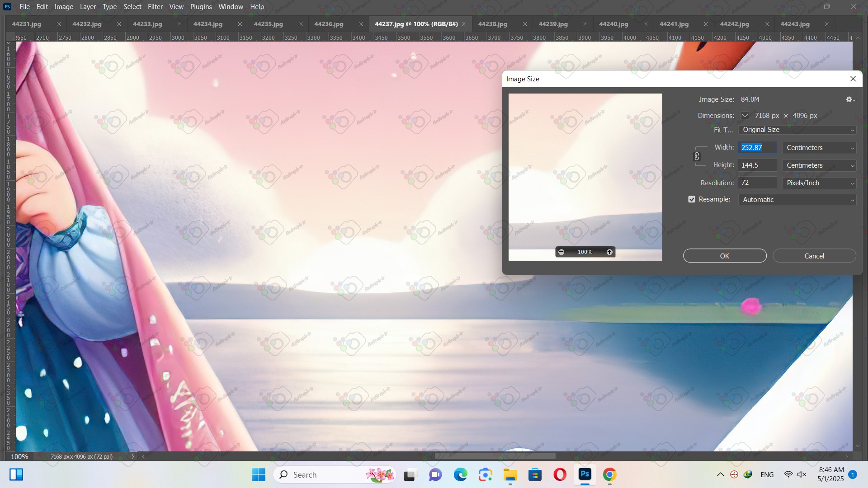Open the Window menu

pos(231,7)
